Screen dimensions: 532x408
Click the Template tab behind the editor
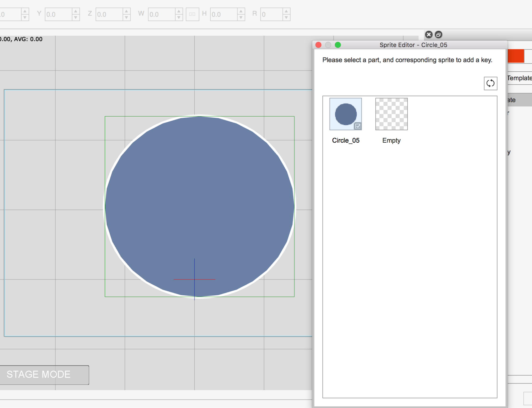click(519, 78)
